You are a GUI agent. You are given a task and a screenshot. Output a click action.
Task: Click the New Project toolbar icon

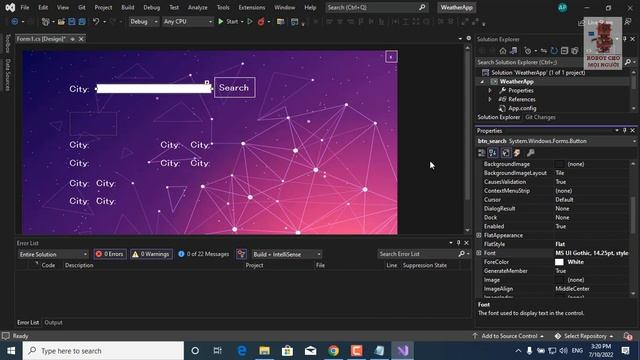(46, 22)
